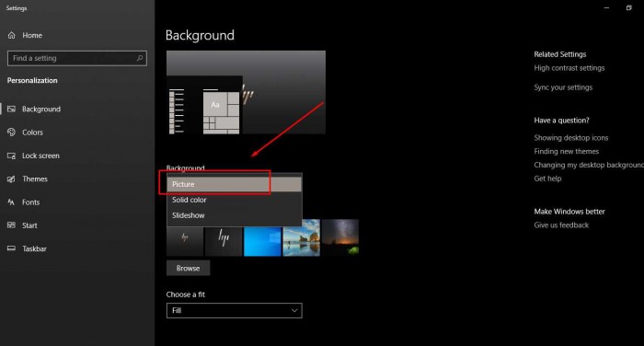Click the Themes brush icon
This screenshot has height=346, width=644.
click(x=11, y=179)
